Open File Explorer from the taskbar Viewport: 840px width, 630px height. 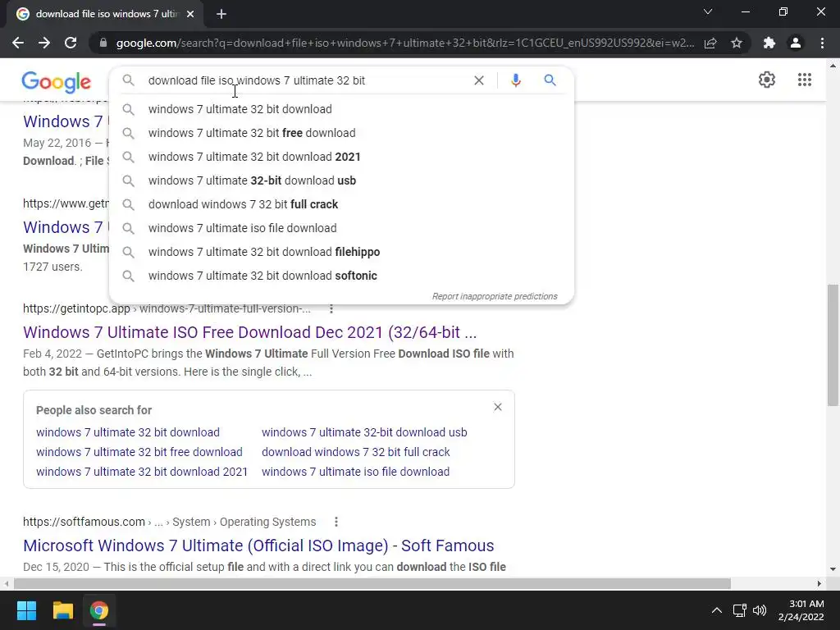(62, 610)
